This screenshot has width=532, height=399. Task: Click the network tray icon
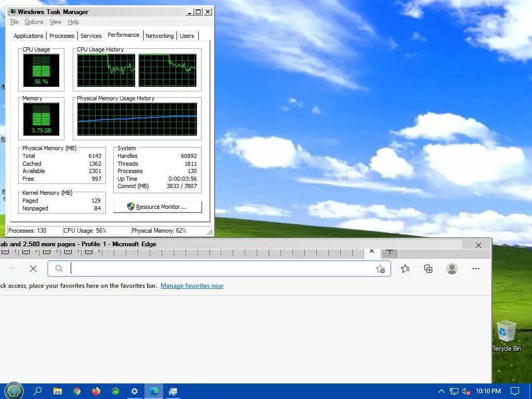click(x=454, y=391)
